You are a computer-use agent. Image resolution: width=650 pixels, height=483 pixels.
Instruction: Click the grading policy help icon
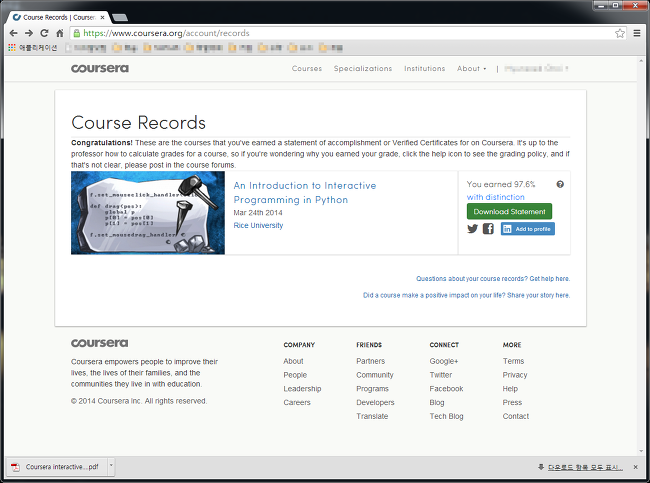tap(560, 184)
